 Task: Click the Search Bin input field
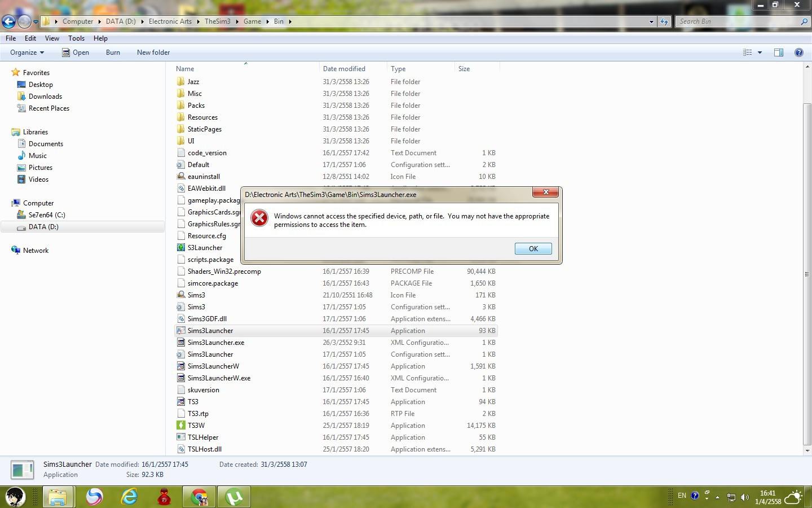point(738,21)
